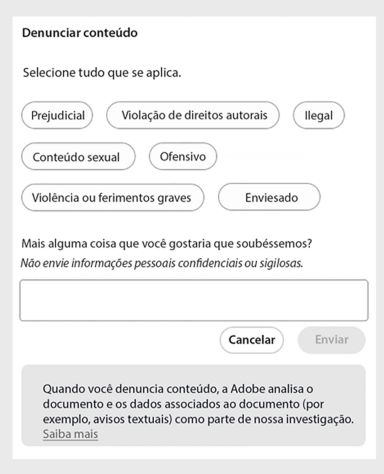Viewport: 384px width, 474px height.
Task: Click the Denunciar conteúdo dialog title
Action: [x=80, y=33]
